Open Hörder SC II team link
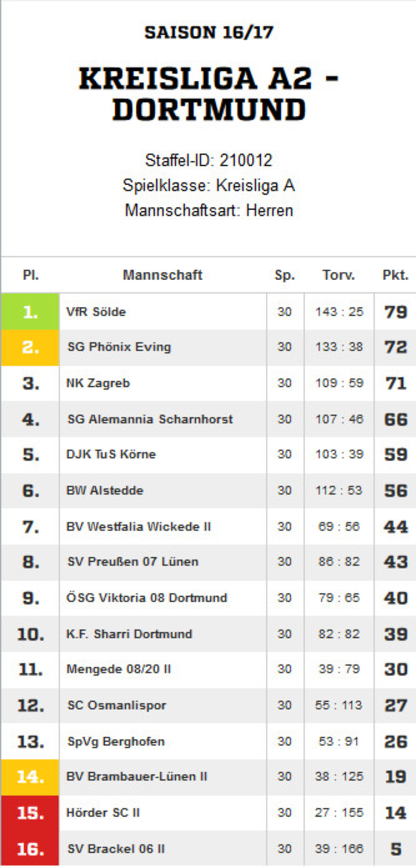Viewport: 416px width, 868px height. [103, 813]
